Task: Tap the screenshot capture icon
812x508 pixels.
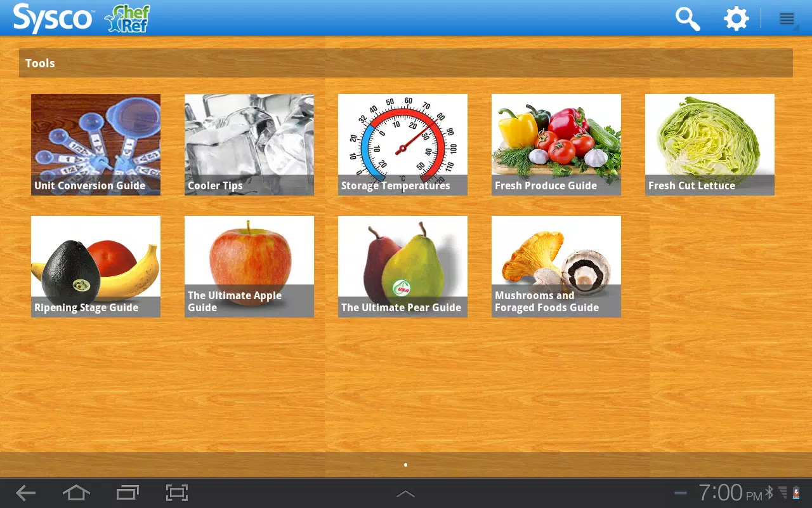Action: [177, 493]
